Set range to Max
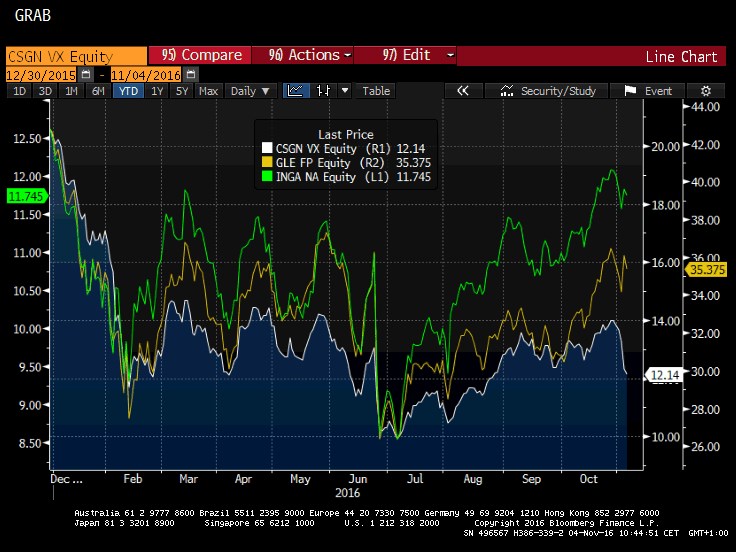This screenshot has height=552, width=736. [x=208, y=91]
